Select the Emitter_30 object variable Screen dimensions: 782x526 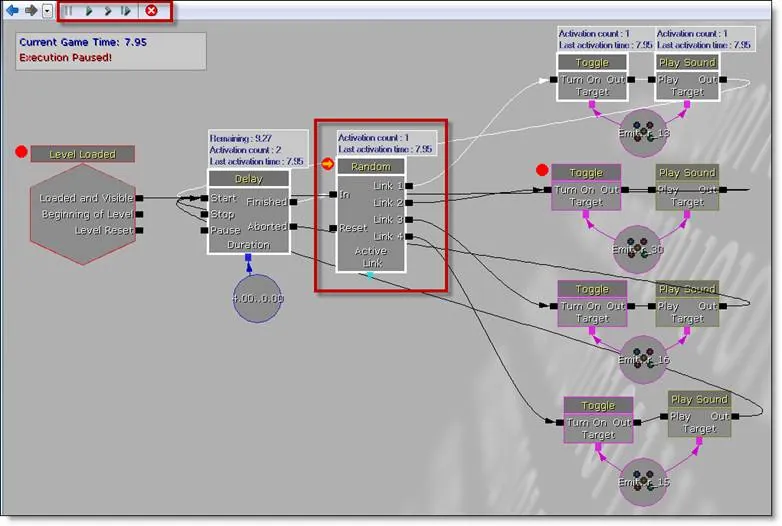pyautogui.click(x=638, y=249)
